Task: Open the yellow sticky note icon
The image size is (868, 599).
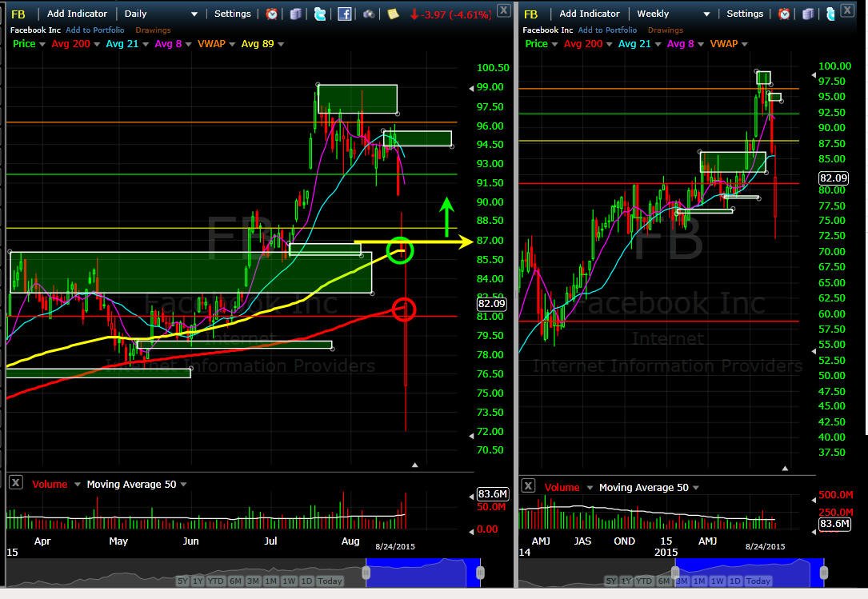Action: (x=393, y=14)
